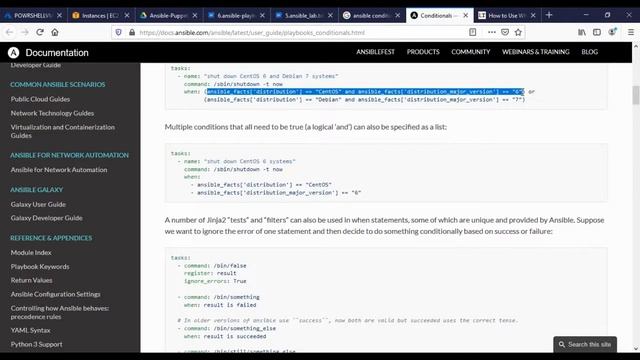Open BLOG nav menu item
This screenshot has height=360, width=640.
pyautogui.click(x=589, y=52)
